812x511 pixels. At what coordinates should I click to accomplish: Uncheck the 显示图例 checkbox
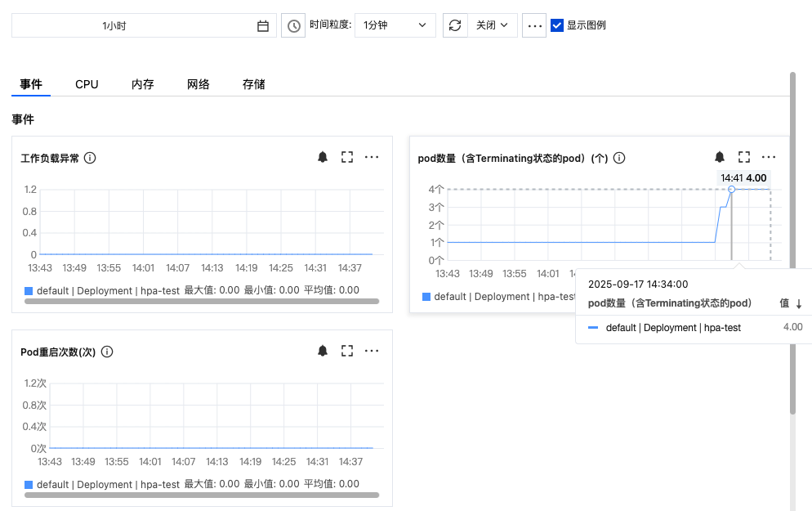(x=557, y=25)
